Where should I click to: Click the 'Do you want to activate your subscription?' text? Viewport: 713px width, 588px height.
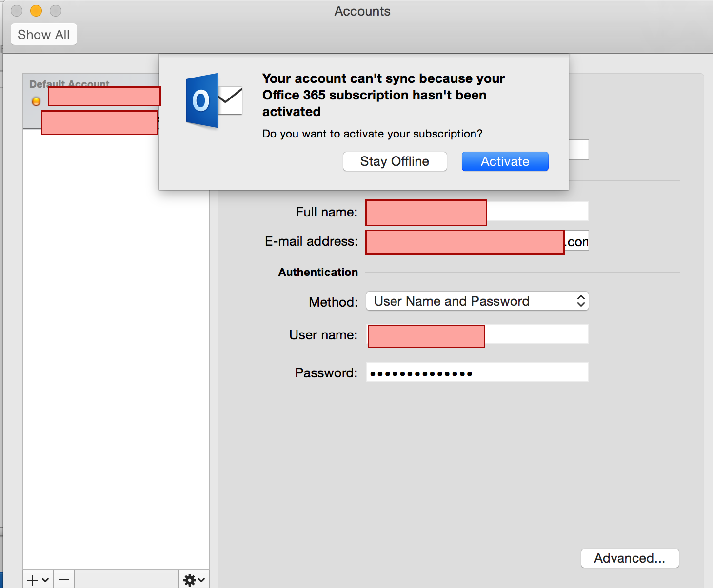pyautogui.click(x=372, y=134)
